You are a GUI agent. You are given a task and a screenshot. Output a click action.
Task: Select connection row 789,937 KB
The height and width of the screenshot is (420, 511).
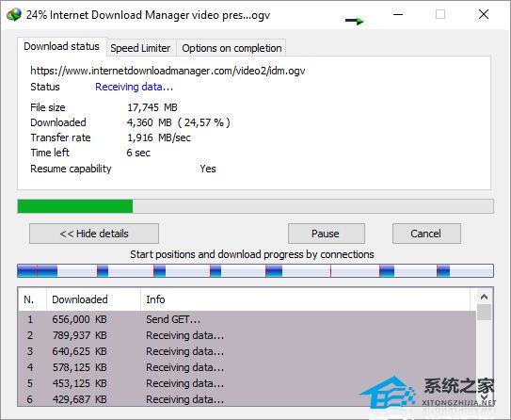[247, 335]
